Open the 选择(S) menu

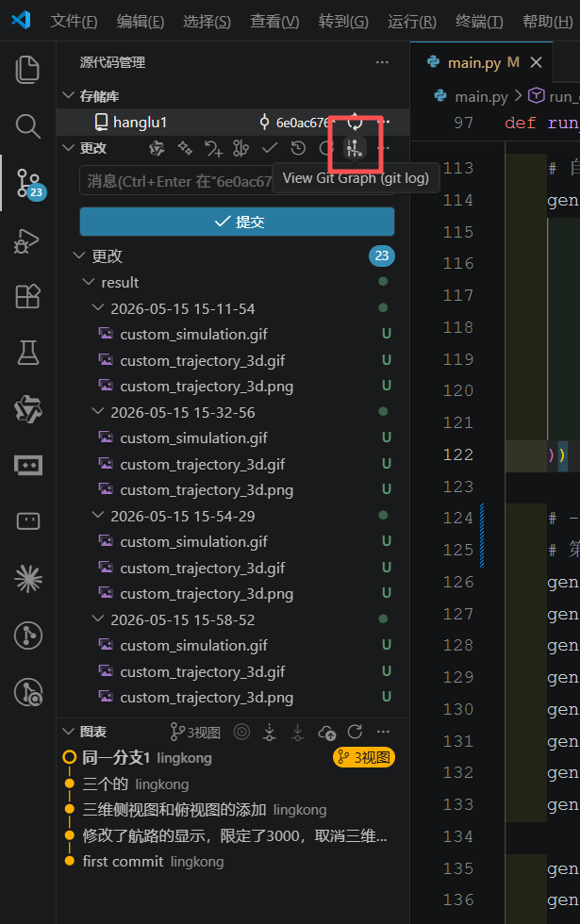click(207, 21)
